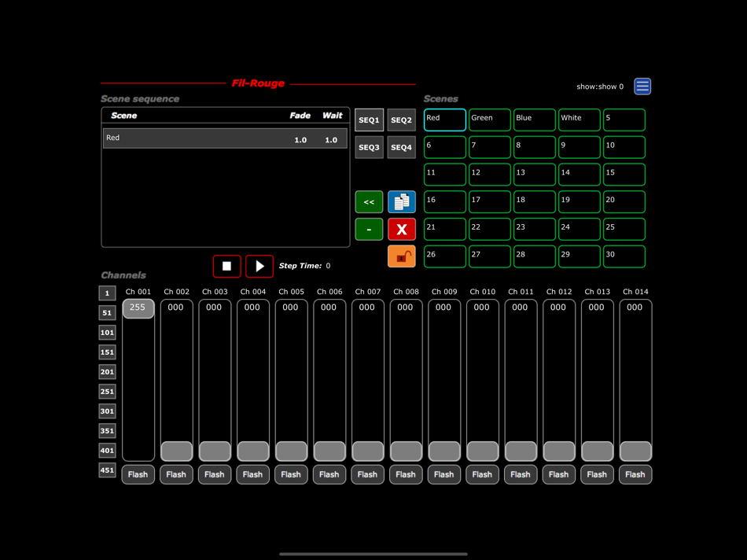Select the Red scene
Viewport: 747px width, 560px height.
[x=445, y=120]
